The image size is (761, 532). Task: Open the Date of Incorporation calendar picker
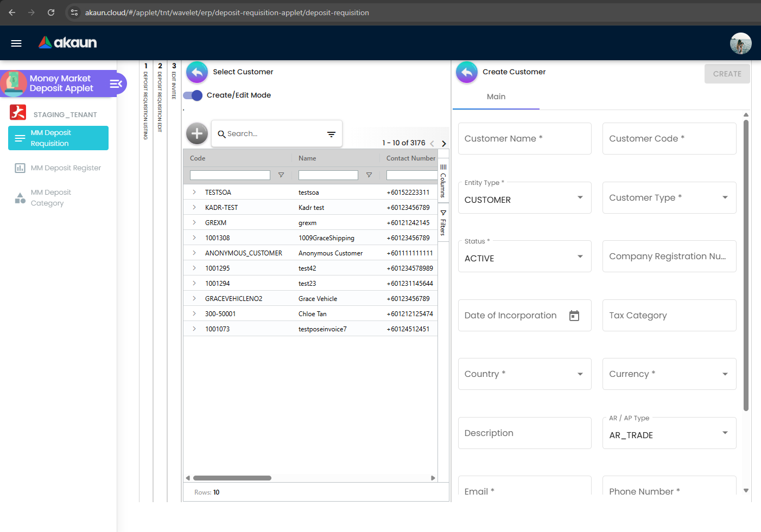pyautogui.click(x=574, y=315)
